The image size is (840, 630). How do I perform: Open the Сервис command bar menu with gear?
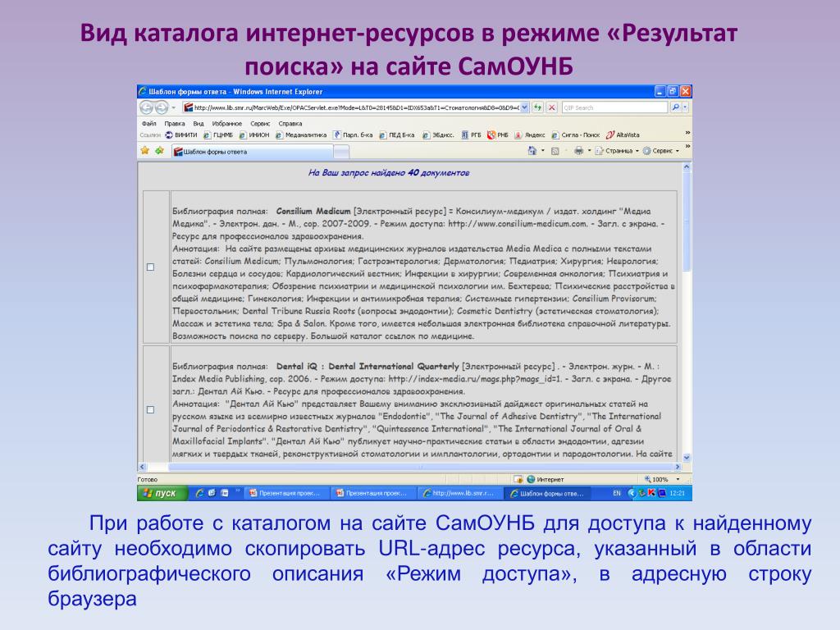660,151
